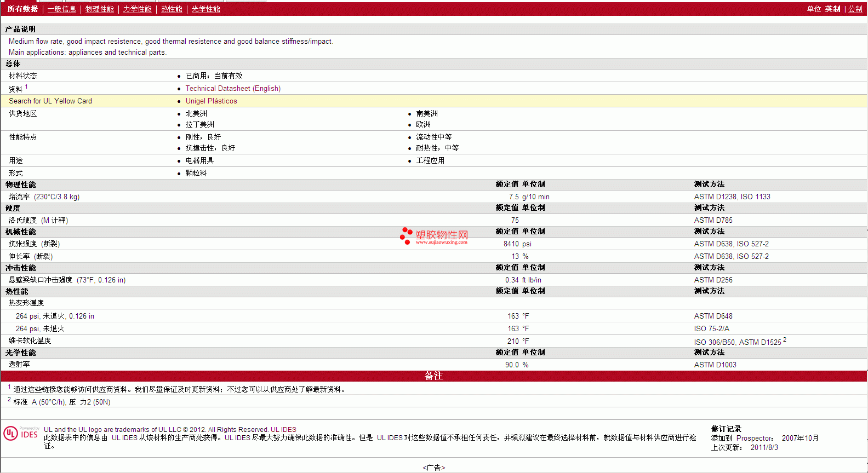This screenshot has width=868, height=473.
Task: Click footnote 1 marker next to 资料
Action: [x=26, y=86]
